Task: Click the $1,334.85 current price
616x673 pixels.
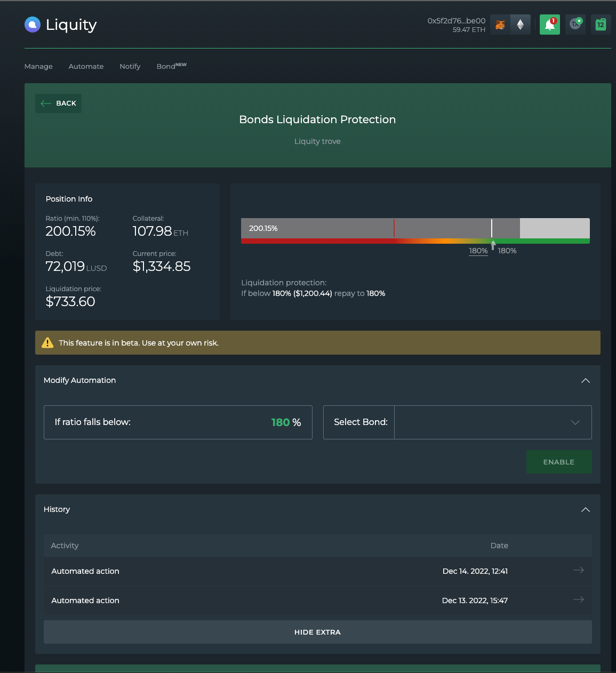Action: click(x=162, y=267)
